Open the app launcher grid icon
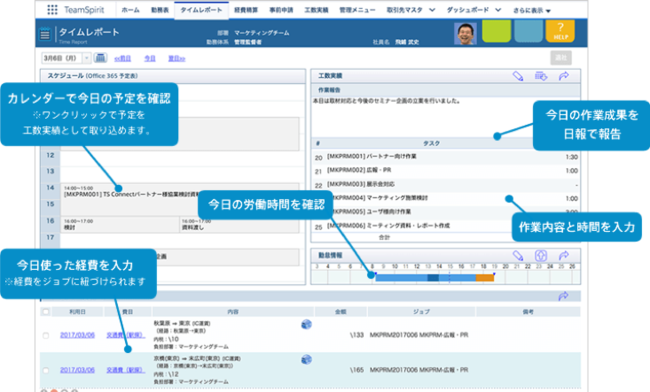 tap(52, 10)
